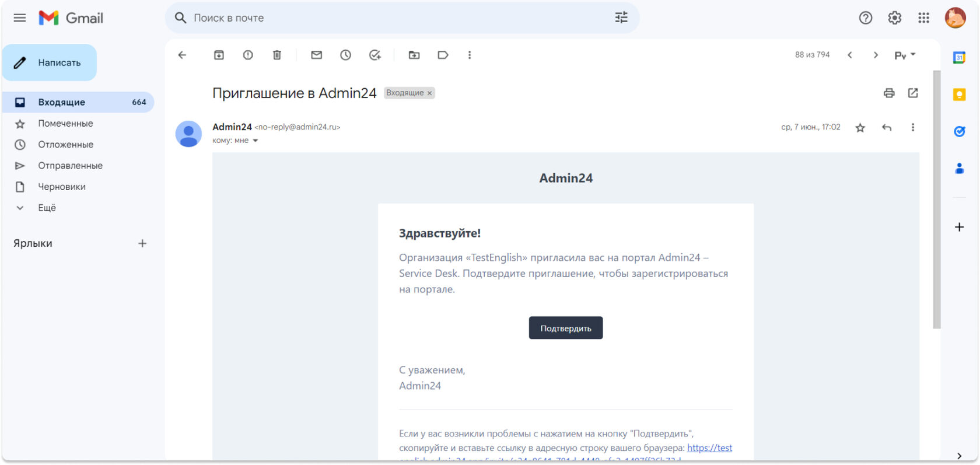Delete email with trash icon
Viewport: 980px width, 465px height.
[277, 55]
